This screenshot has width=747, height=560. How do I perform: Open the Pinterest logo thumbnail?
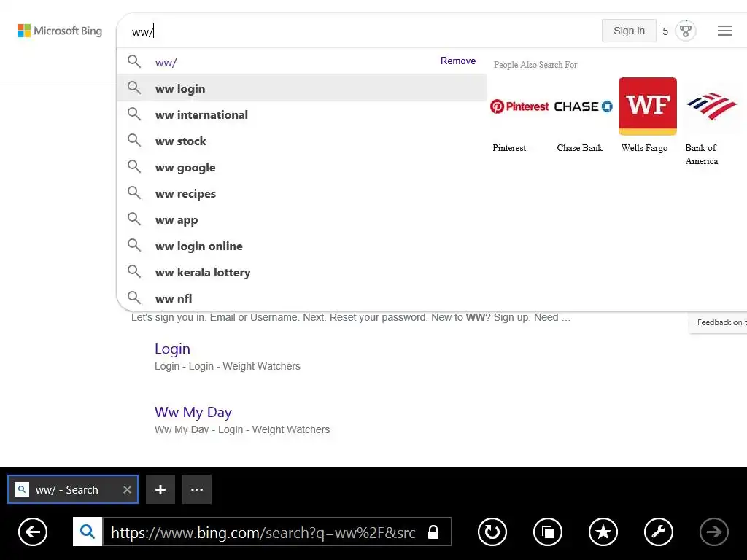click(519, 106)
